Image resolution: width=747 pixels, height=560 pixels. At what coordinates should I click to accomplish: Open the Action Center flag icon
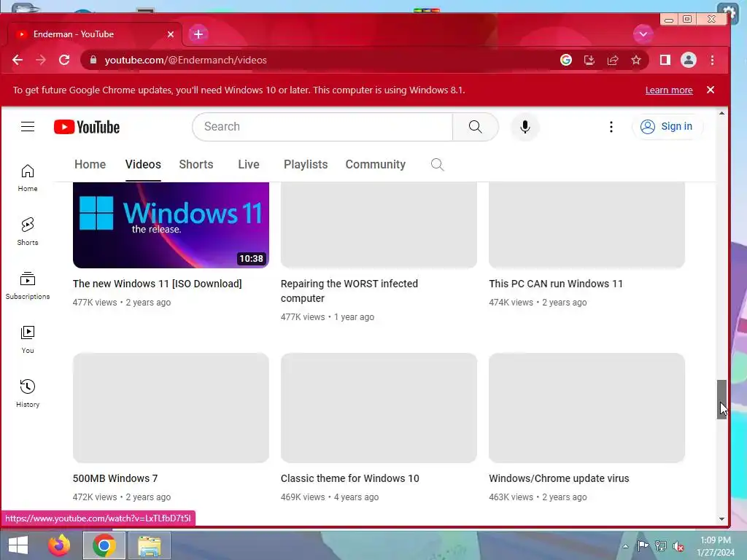[643, 546]
